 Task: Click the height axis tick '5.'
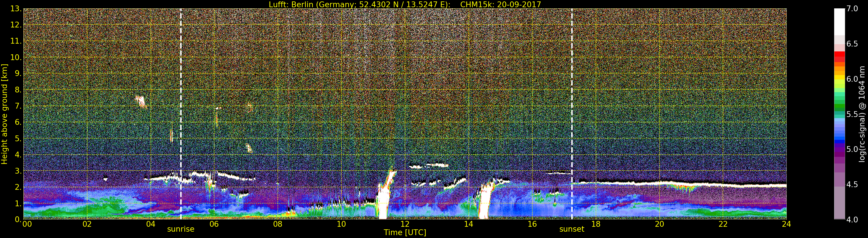click(18, 138)
